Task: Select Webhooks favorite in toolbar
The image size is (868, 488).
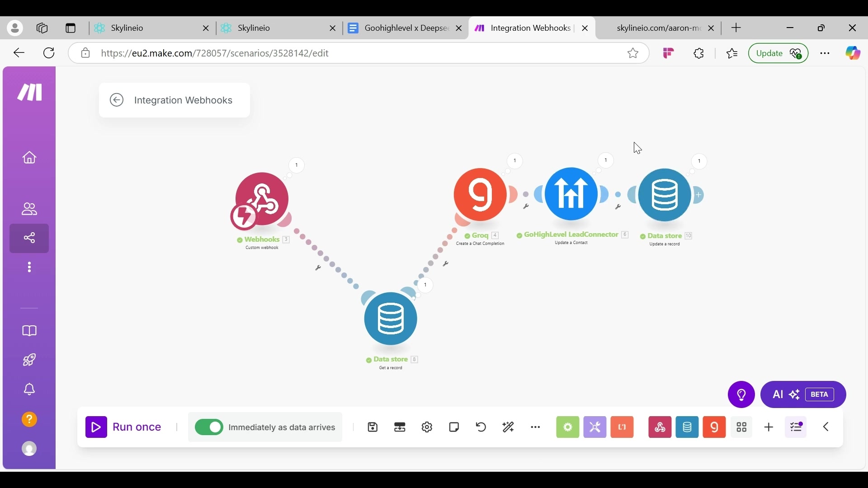Action: (x=660, y=427)
